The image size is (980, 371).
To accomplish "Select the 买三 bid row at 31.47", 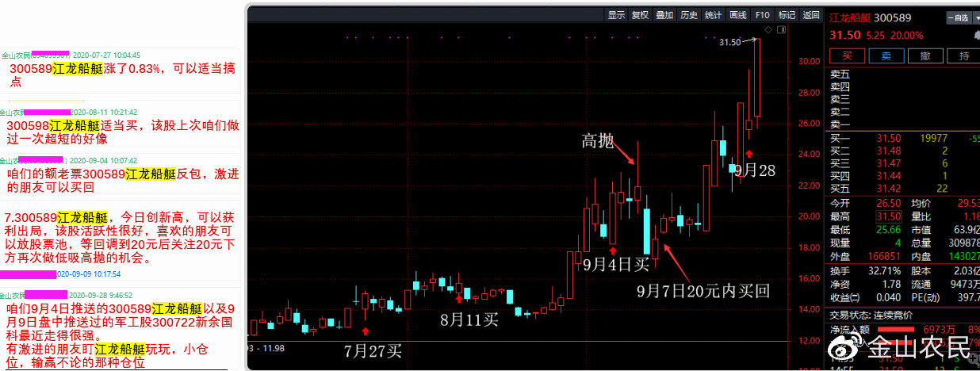I will [x=904, y=163].
